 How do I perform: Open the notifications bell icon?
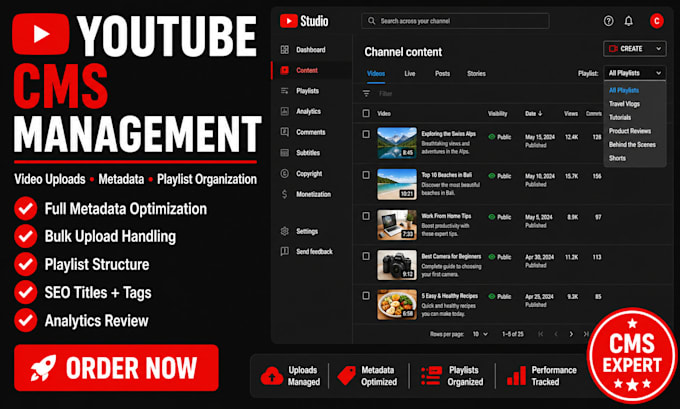628,21
